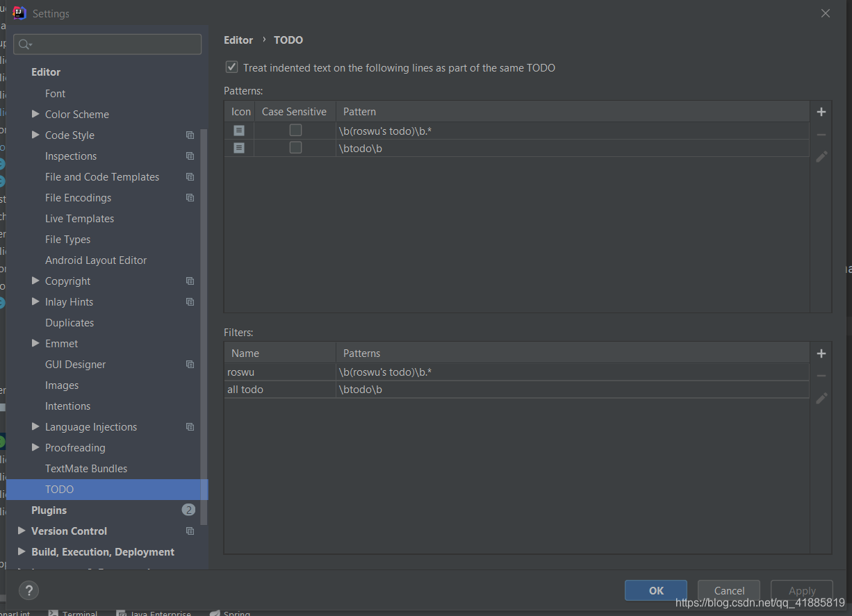Open help with question mark button
Screen dimensions: 852x616
pos(28,590)
